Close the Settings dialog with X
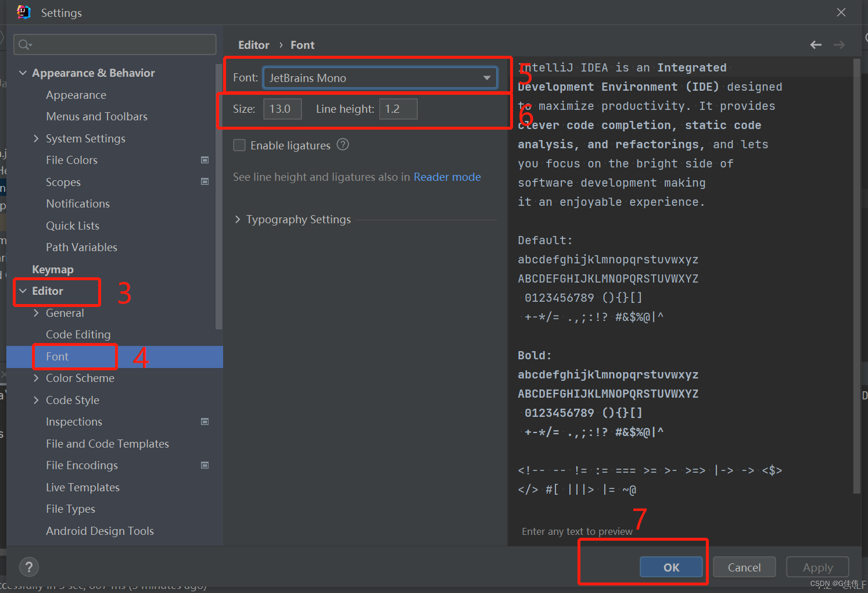 pyautogui.click(x=841, y=12)
